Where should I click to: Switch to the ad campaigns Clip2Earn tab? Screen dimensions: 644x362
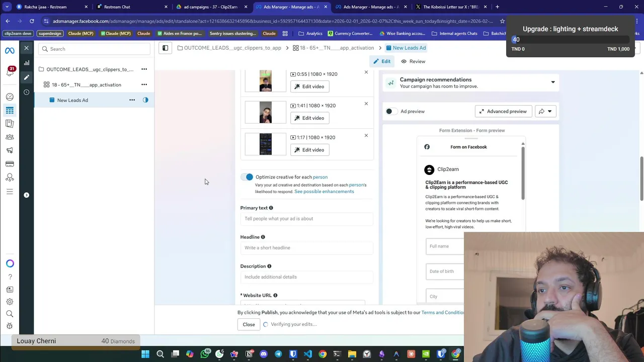212,7
